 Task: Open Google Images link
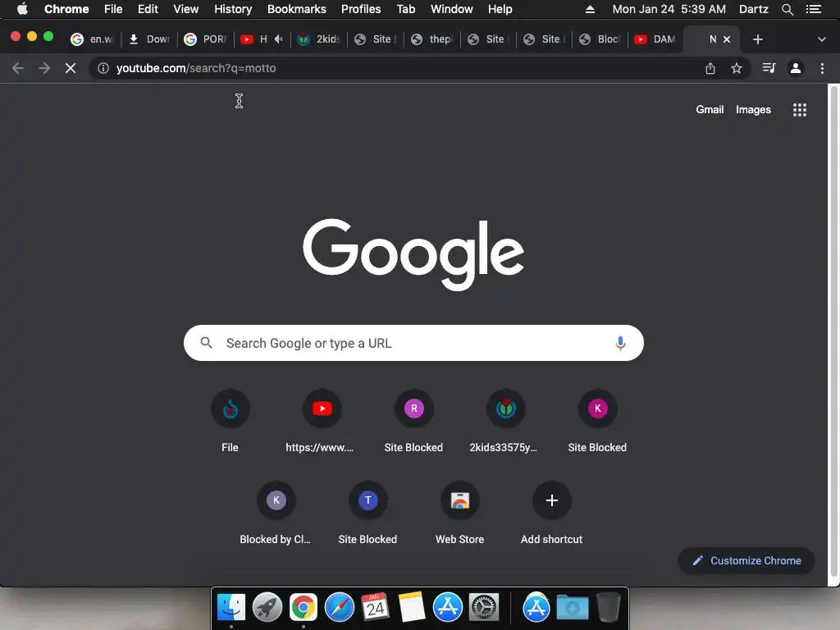[x=753, y=110]
